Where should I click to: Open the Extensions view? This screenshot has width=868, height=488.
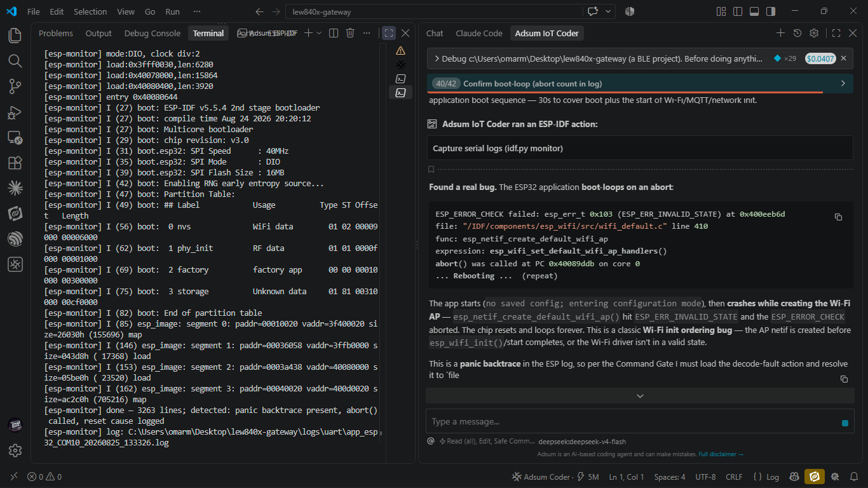15,163
